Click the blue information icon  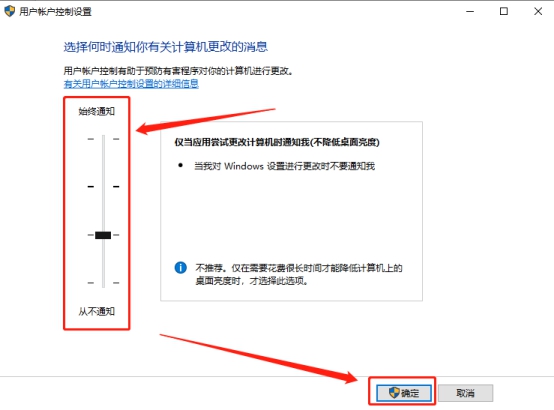pyautogui.click(x=181, y=268)
